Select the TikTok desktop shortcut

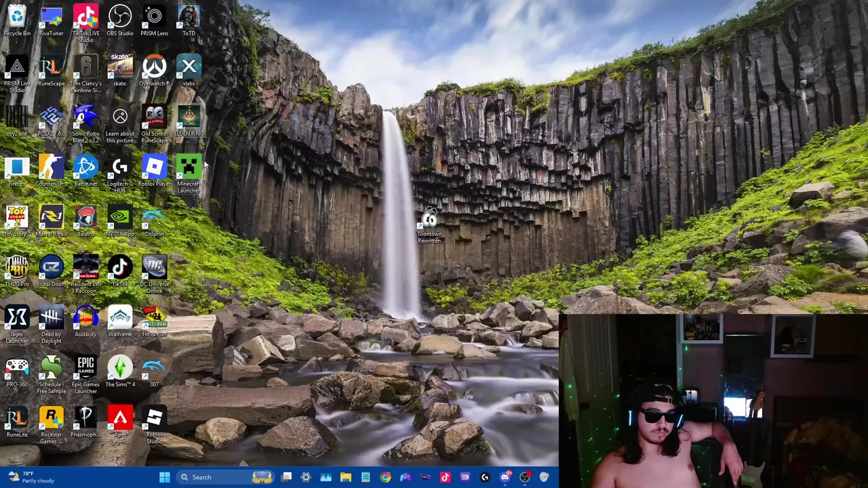120,271
